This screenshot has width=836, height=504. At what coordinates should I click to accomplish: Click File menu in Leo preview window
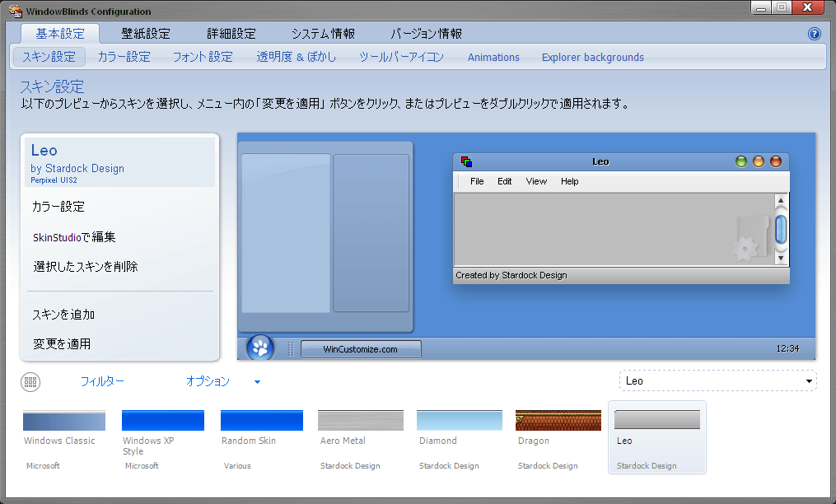(x=477, y=181)
